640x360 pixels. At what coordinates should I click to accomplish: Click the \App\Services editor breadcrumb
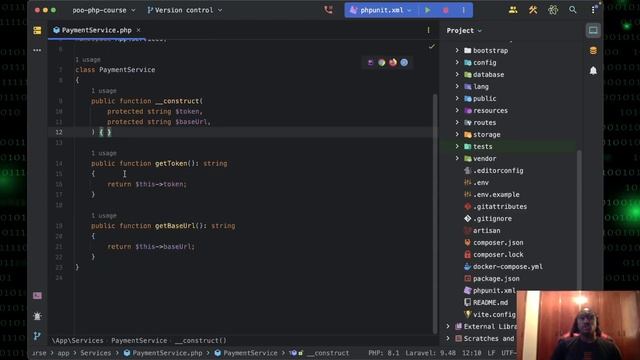[x=78, y=340]
